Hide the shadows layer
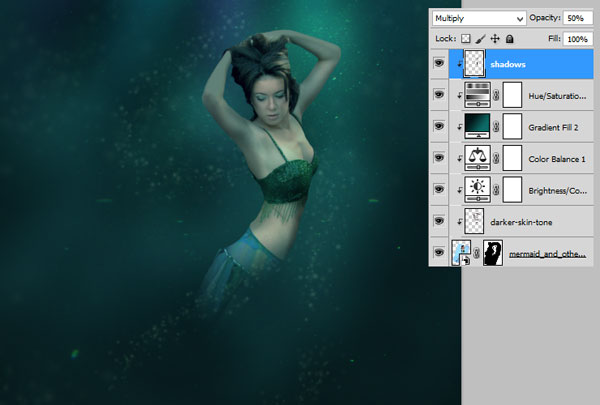Image resolution: width=600 pixels, height=405 pixels. pos(439,64)
